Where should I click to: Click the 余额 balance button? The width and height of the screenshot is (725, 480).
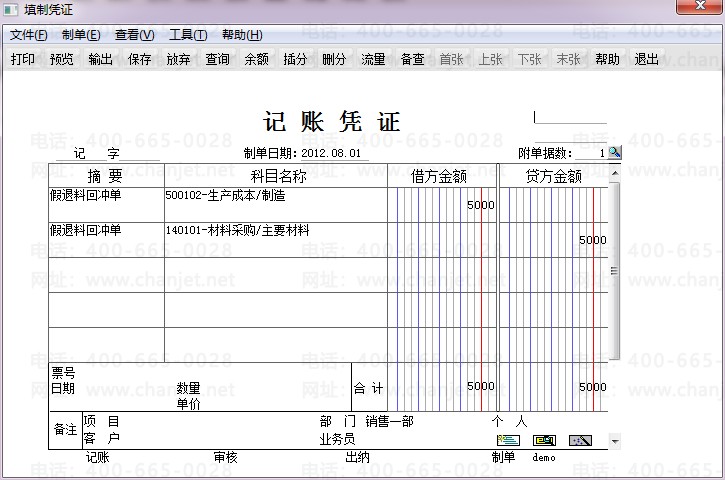(x=256, y=59)
